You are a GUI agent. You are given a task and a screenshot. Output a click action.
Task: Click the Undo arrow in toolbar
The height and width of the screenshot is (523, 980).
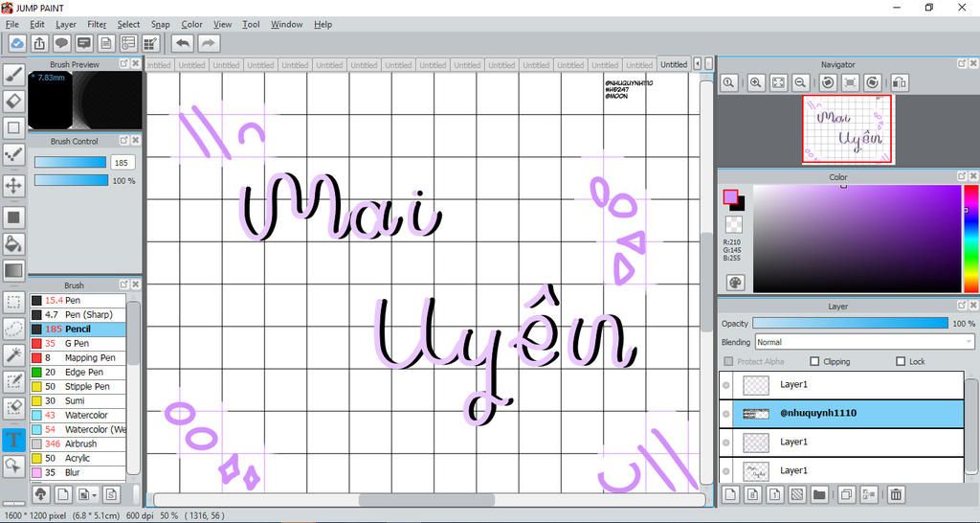[x=183, y=43]
